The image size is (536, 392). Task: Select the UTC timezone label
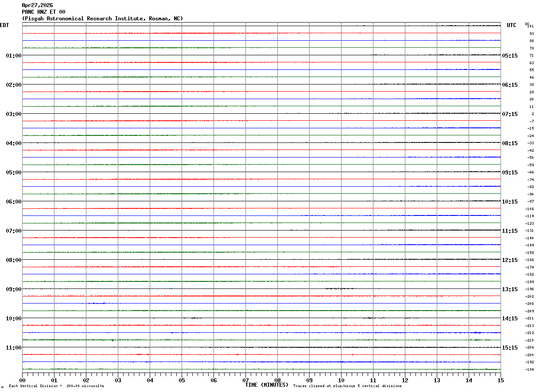coord(512,25)
